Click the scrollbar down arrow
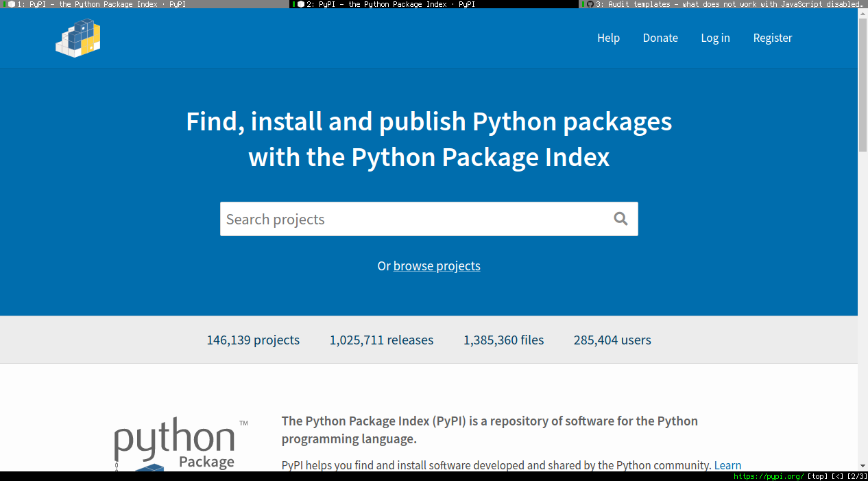Viewport: 868px width, 481px height. [x=863, y=466]
